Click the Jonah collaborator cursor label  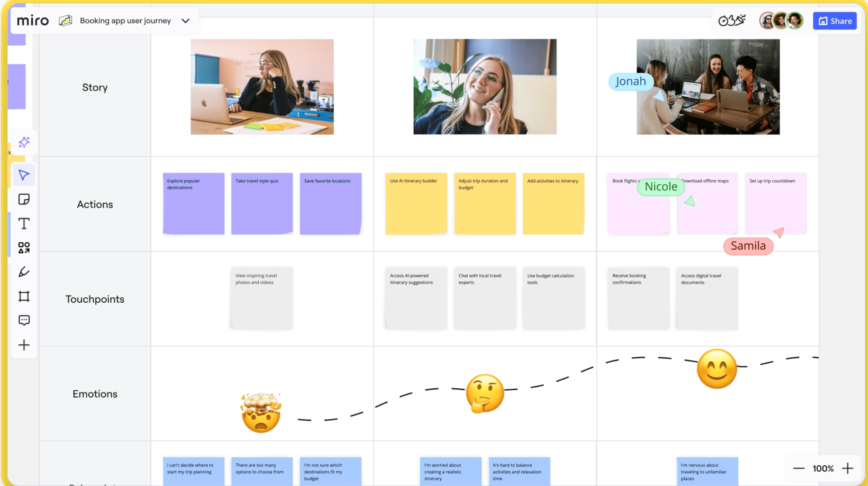[630, 81]
